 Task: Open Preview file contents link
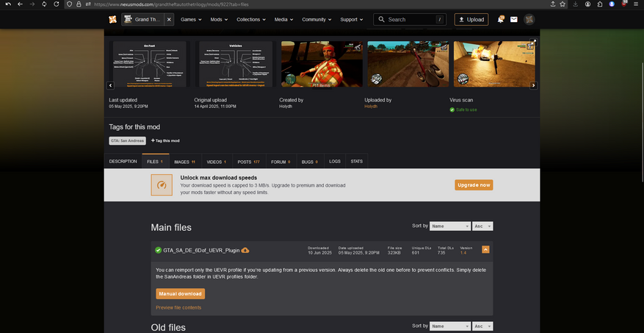178,307
